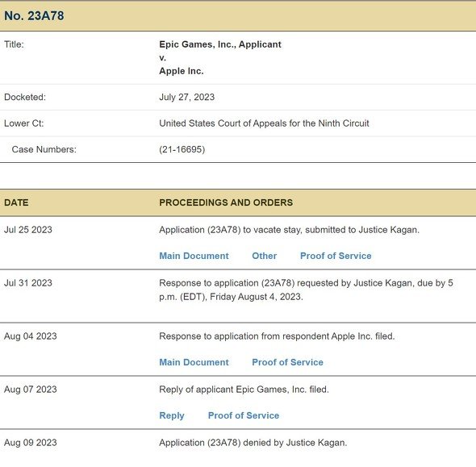Click the No. 23A78 docket heading

click(x=34, y=16)
